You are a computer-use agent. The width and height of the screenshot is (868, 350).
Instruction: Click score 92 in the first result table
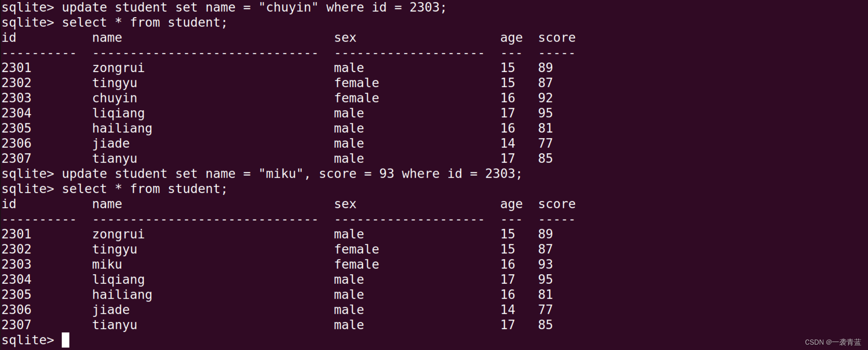tap(545, 98)
